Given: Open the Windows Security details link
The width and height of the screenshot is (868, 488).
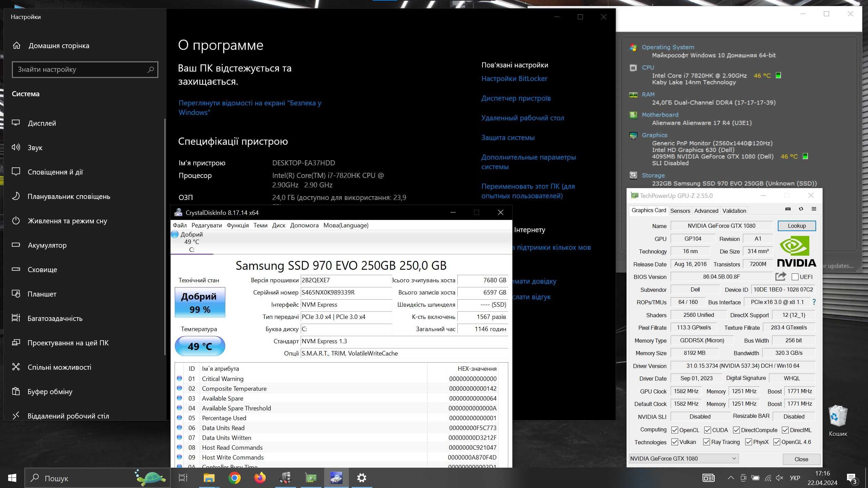Looking at the screenshot, I should tap(250, 108).
